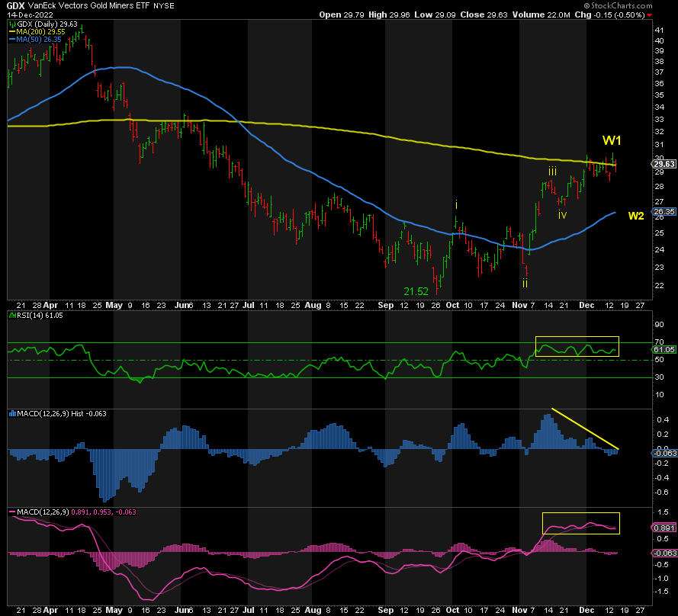
Task: Click 'Jul' on the price chart date axis
Action: click(248, 305)
